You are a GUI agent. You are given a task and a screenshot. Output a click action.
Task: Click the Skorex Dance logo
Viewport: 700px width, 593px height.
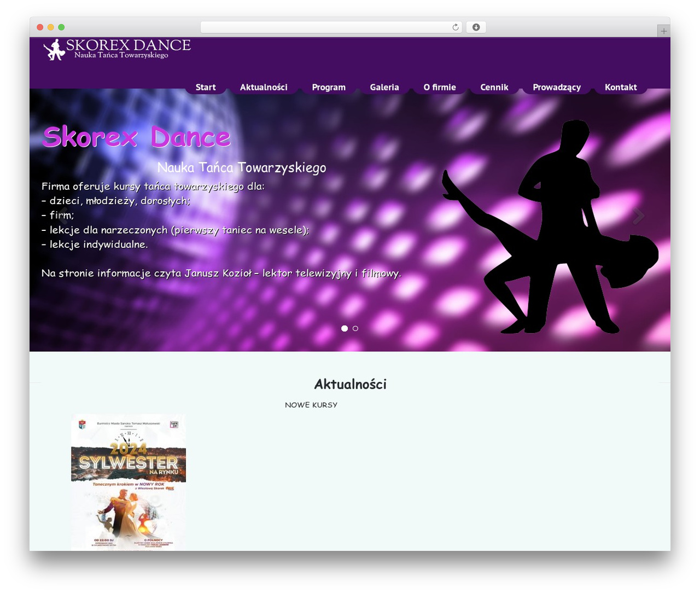coord(117,49)
